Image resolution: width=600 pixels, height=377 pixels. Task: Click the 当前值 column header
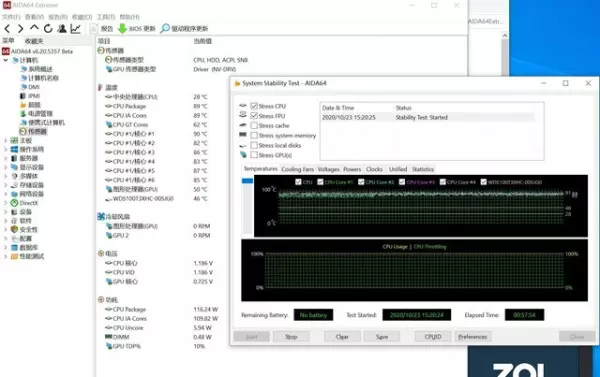click(x=202, y=41)
